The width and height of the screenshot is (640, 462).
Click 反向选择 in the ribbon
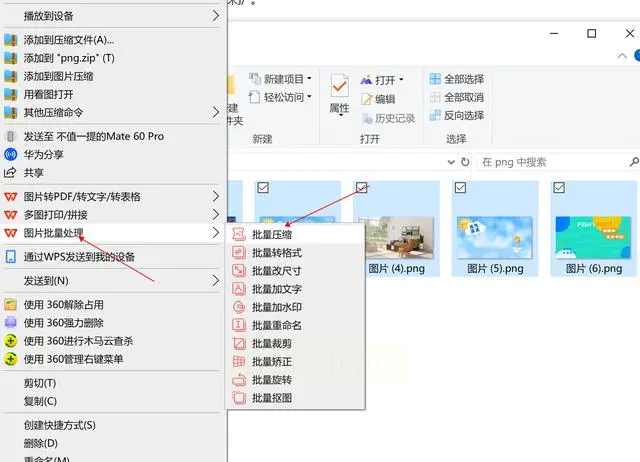[457, 116]
